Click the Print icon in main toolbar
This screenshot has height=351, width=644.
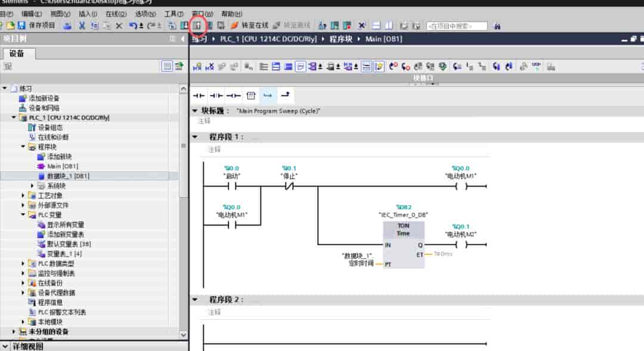pyautogui.click(x=67, y=26)
